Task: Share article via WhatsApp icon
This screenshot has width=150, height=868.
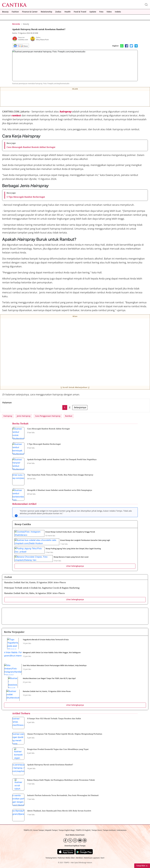Action: 122,46
